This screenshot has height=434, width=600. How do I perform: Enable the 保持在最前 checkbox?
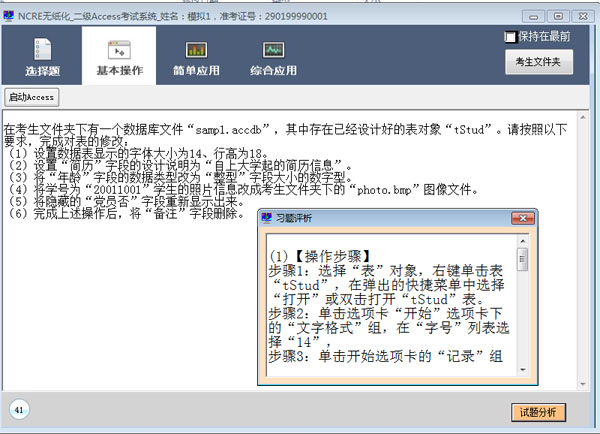click(x=511, y=37)
